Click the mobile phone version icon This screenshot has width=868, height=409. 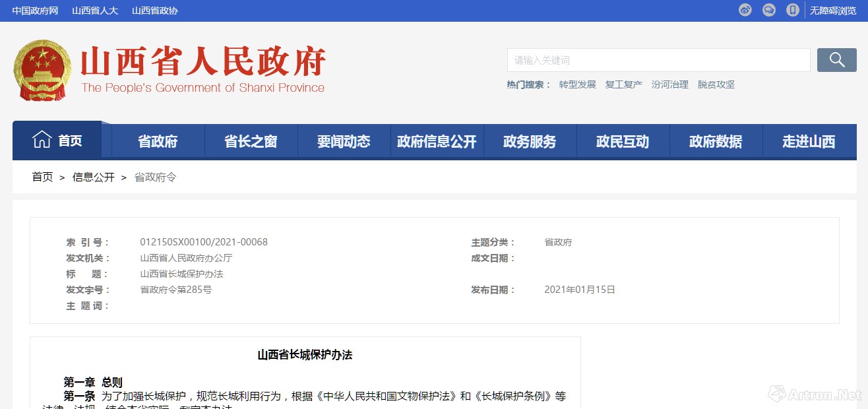pyautogui.click(x=792, y=10)
